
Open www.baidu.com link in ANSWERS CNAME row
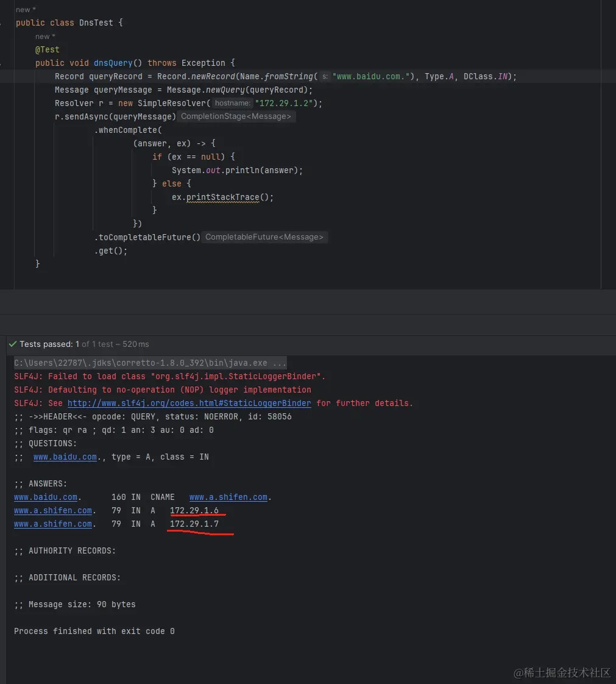click(45, 497)
